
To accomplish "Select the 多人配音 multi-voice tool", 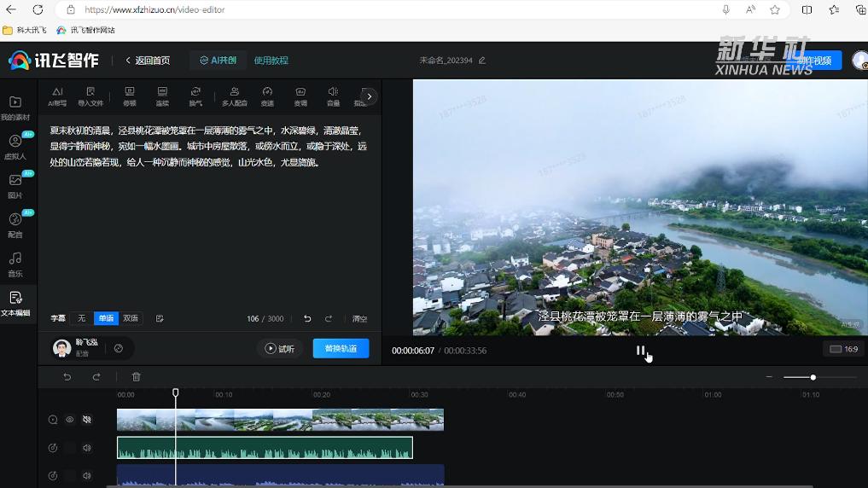I will point(234,96).
